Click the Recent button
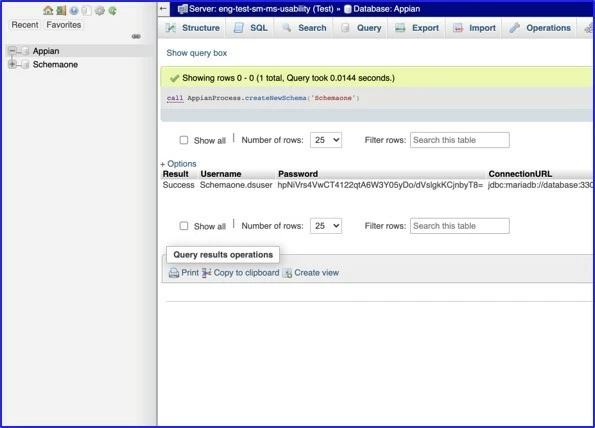 [25, 25]
